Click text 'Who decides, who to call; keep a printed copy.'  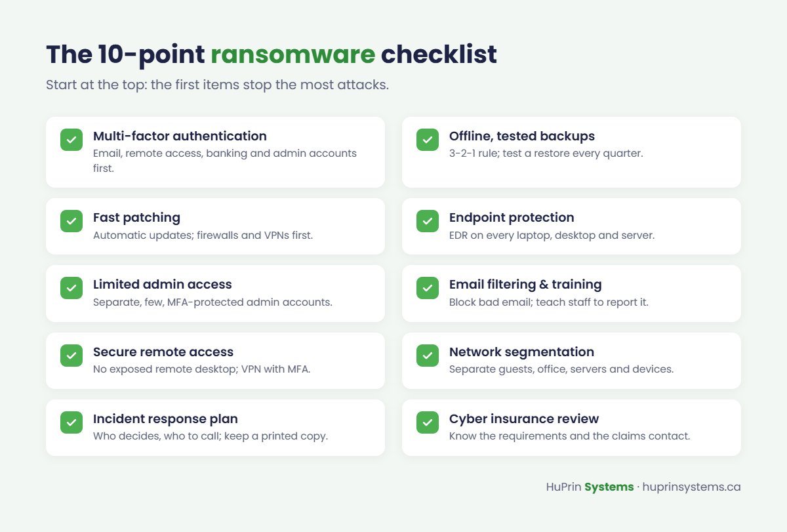coord(211,436)
